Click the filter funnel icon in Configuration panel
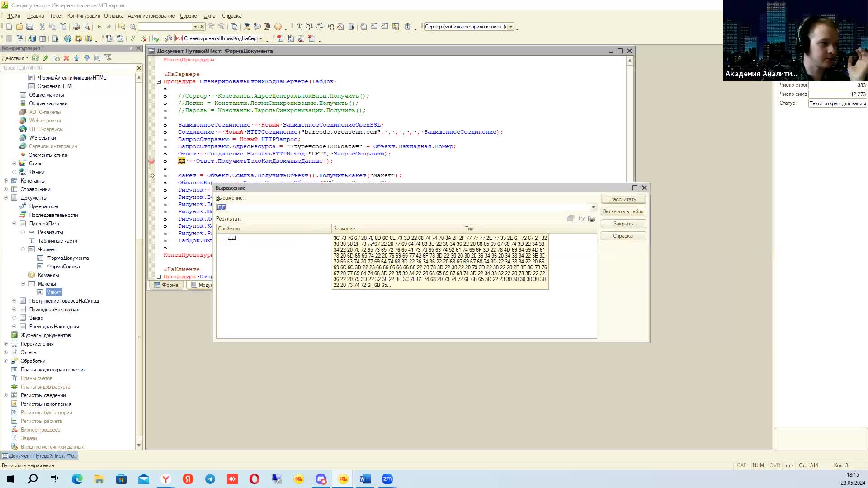868x488 pixels. (x=108, y=58)
